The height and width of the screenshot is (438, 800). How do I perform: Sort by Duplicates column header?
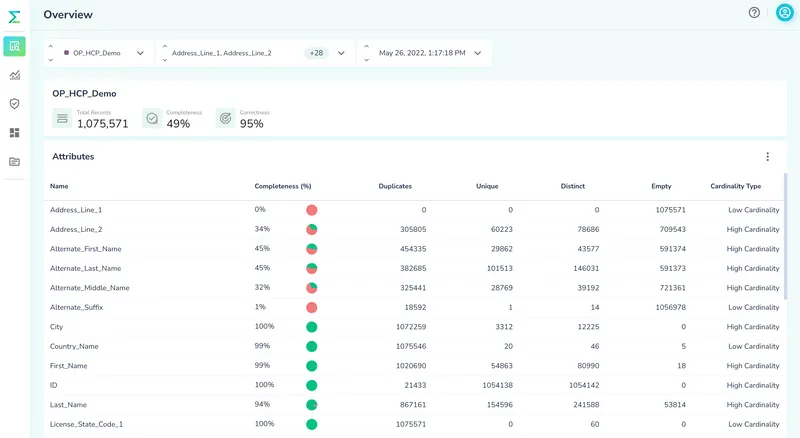pos(395,186)
